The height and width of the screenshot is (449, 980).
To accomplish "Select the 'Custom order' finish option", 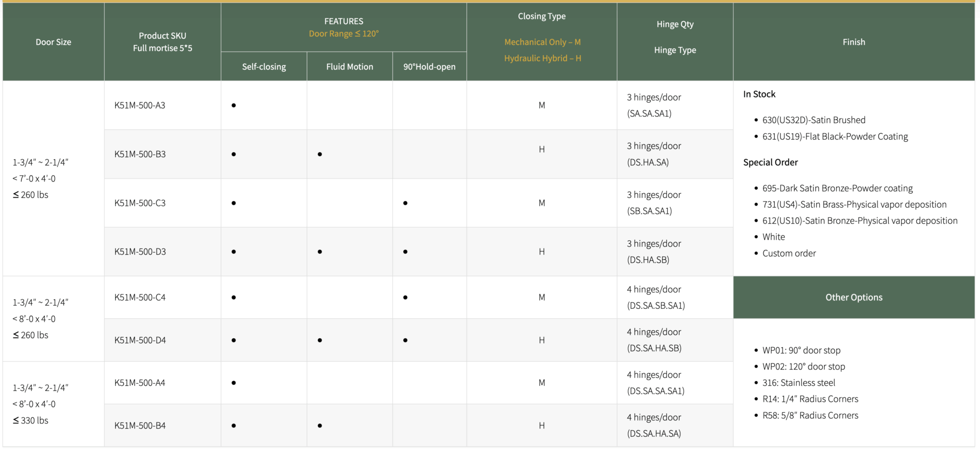I will (789, 253).
